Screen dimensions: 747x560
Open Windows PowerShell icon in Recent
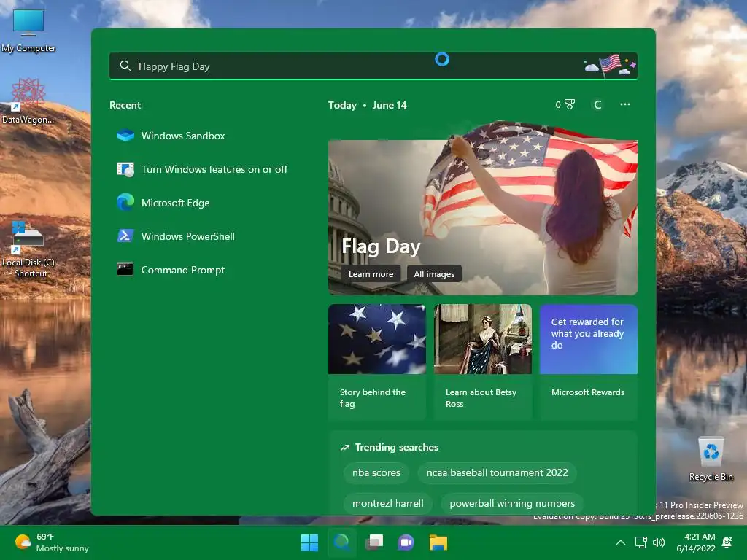(x=125, y=236)
